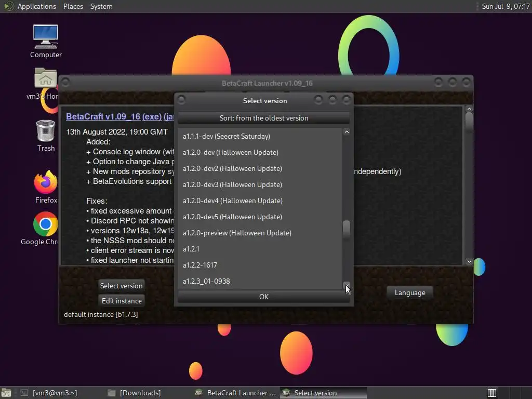The height and width of the screenshot is (399, 532).
Task: Open the System menu
Action: point(101,6)
